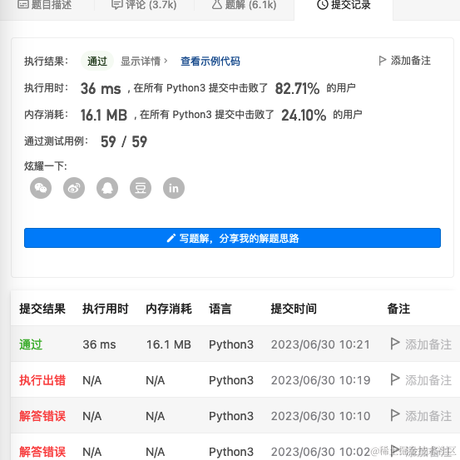Click the 36 ms table cell
Viewport: 460px width, 460px height.
pyautogui.click(x=99, y=344)
